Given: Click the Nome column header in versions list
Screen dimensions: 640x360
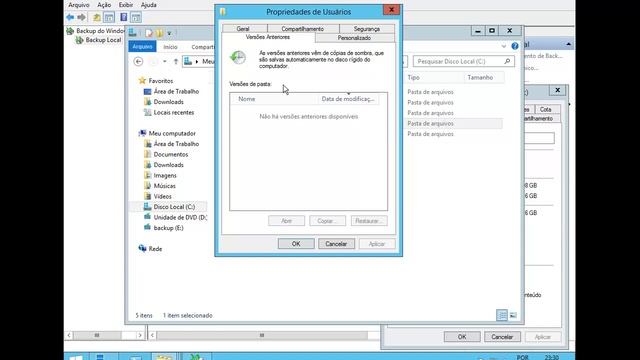Looking at the screenshot, I should (x=273, y=99).
